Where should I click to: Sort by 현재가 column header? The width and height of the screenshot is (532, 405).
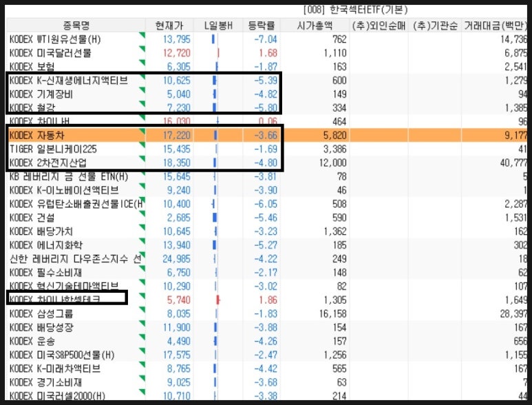click(x=169, y=25)
